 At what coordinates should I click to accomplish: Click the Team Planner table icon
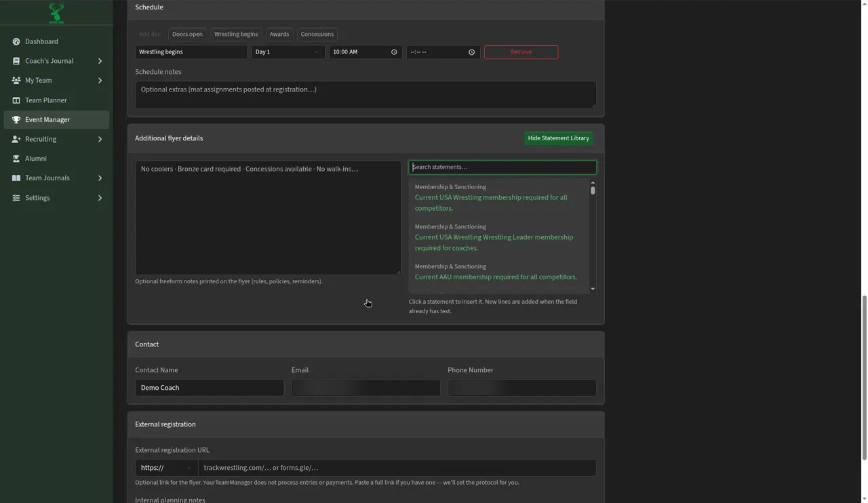pyautogui.click(x=16, y=100)
